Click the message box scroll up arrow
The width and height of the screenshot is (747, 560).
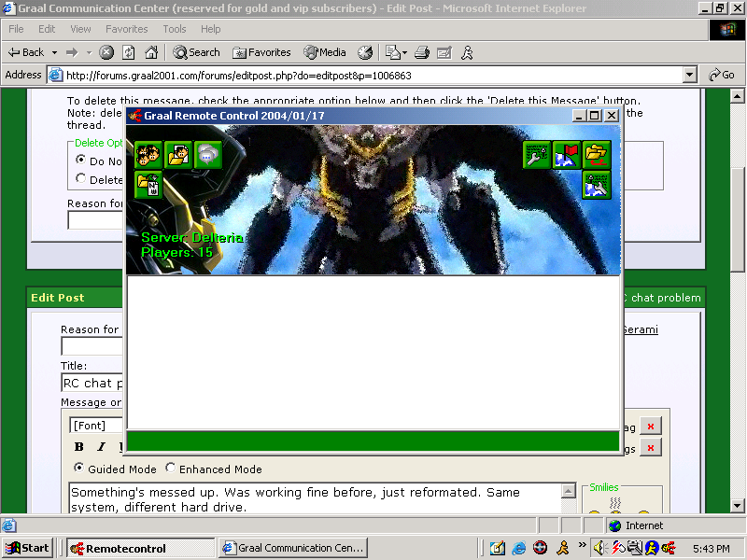[569, 491]
